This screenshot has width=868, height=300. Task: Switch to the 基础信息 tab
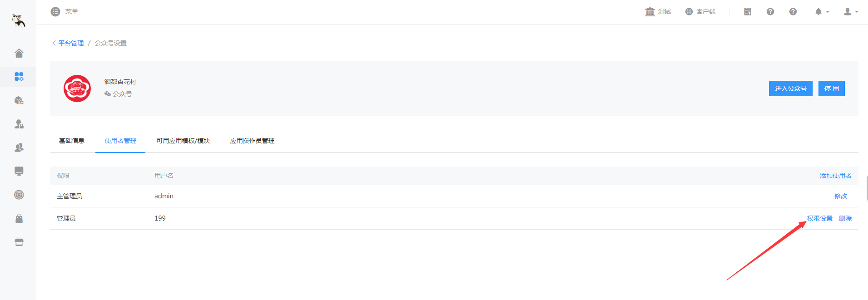[x=72, y=141]
